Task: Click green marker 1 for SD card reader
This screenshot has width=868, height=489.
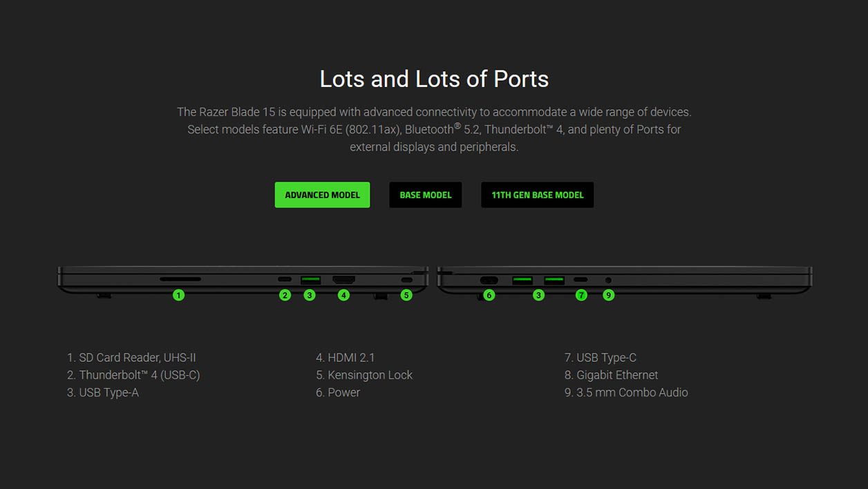Action: coord(179,295)
